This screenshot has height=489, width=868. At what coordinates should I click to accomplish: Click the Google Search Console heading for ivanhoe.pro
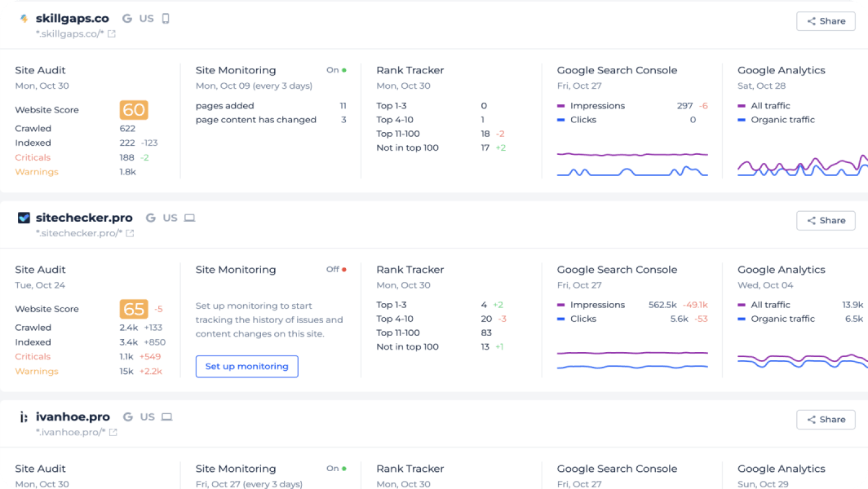(618, 469)
